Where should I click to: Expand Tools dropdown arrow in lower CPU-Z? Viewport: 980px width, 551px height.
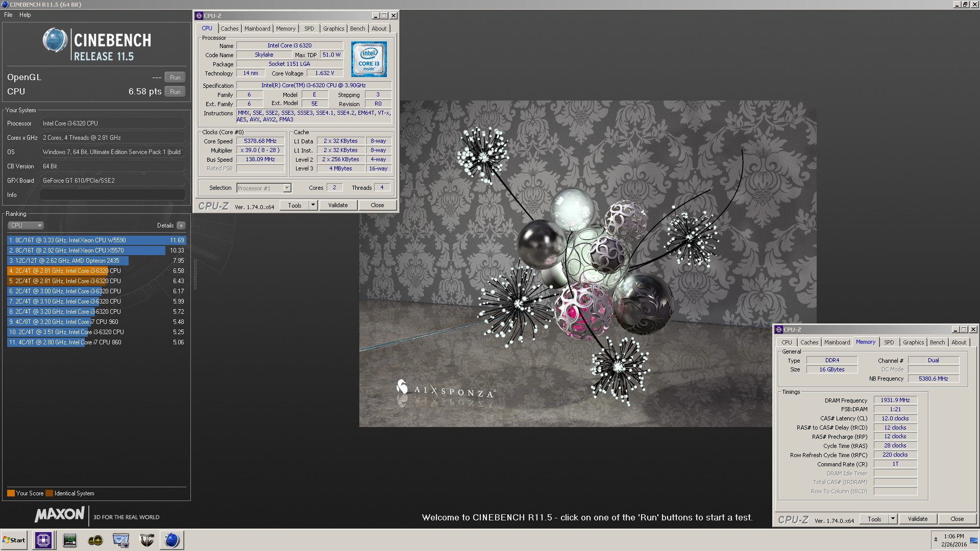tap(893, 519)
